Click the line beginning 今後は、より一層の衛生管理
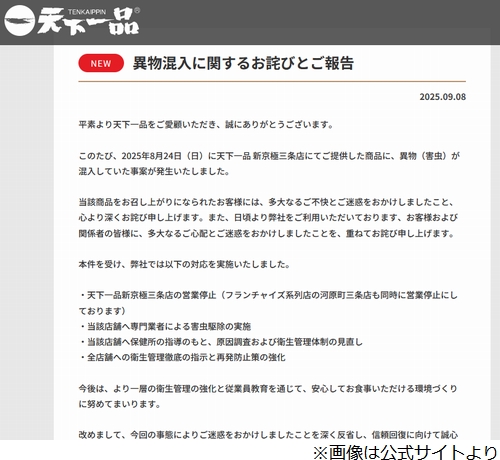Image resolution: width=500 pixels, height=460 pixels. [268, 389]
